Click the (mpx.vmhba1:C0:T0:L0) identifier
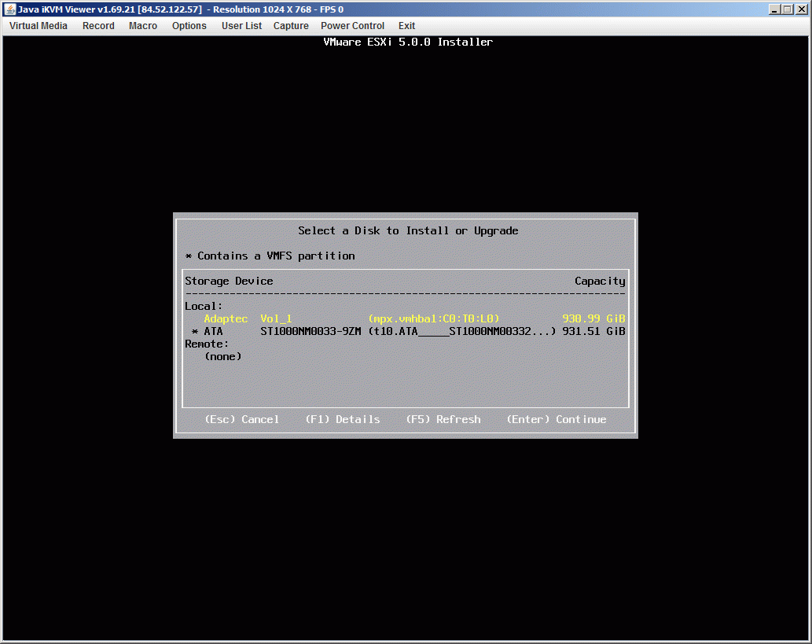Viewport: 812px width, 644px height. 434,318
